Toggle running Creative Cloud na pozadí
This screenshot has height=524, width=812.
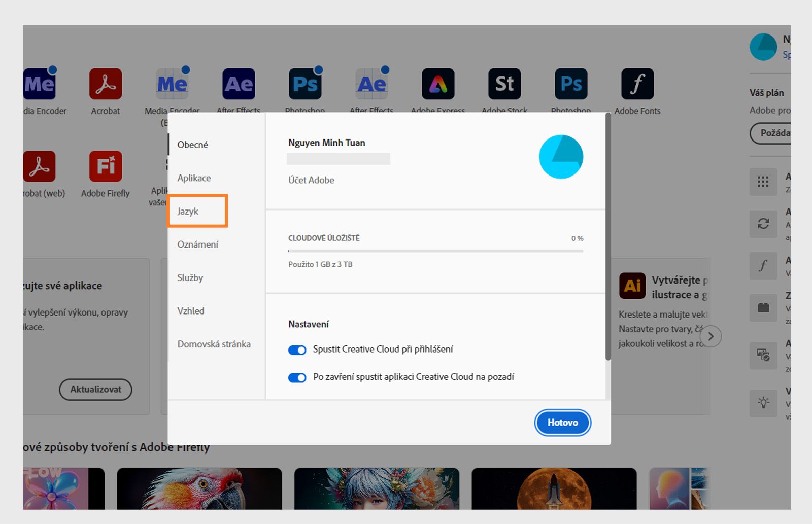tap(297, 377)
